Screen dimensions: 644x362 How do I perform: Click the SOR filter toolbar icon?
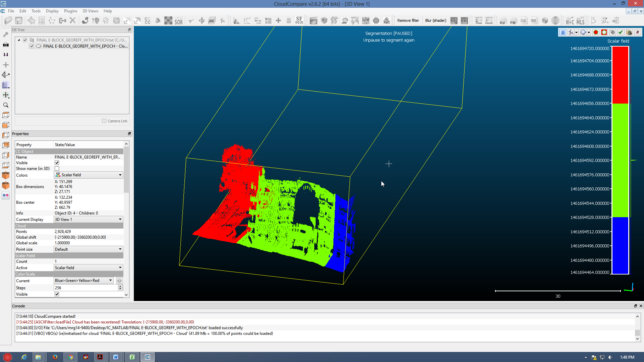point(178,21)
